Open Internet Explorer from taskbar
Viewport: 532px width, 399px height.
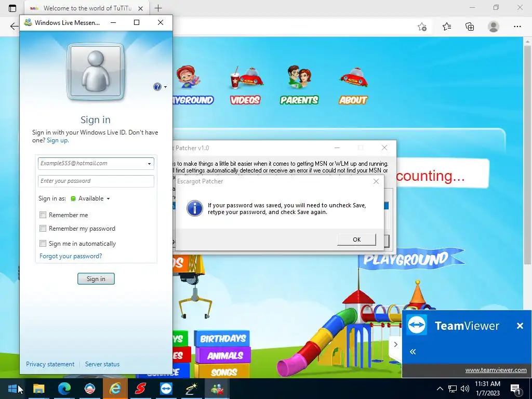pos(115,389)
